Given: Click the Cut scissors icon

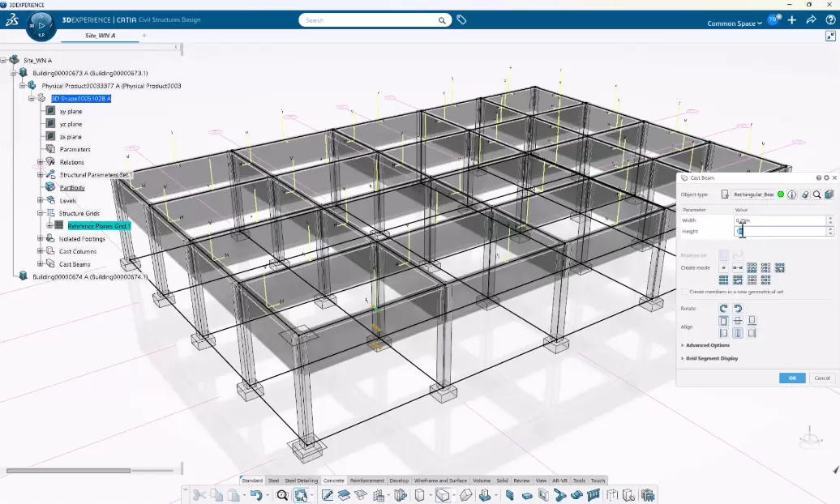Looking at the screenshot, I should [199, 494].
